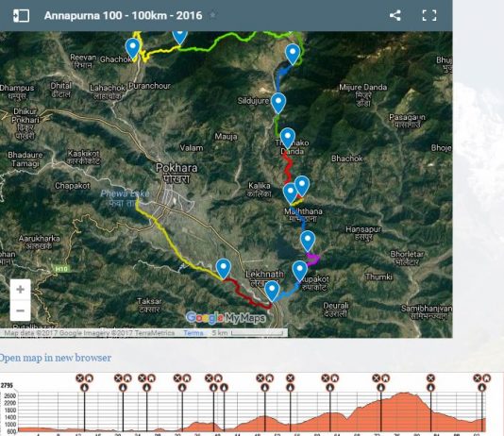View the map in fullscreen
504x436 pixels.
[x=429, y=15]
